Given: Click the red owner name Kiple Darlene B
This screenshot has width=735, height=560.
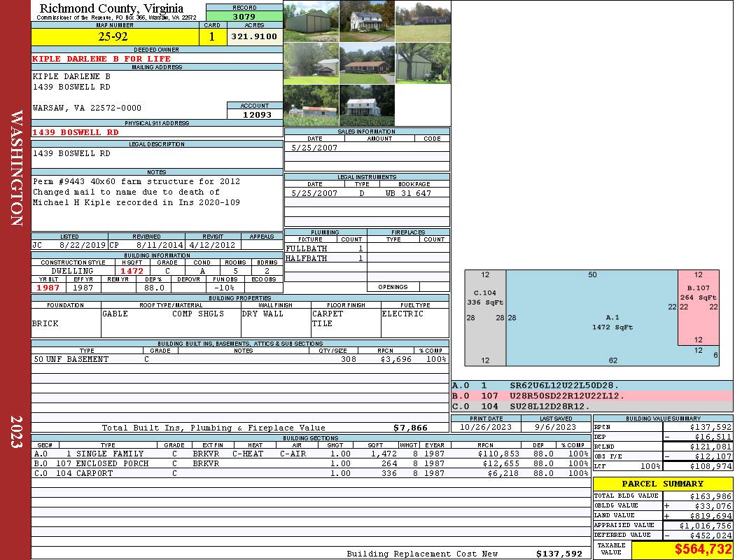Looking at the screenshot, I should click(101, 59).
